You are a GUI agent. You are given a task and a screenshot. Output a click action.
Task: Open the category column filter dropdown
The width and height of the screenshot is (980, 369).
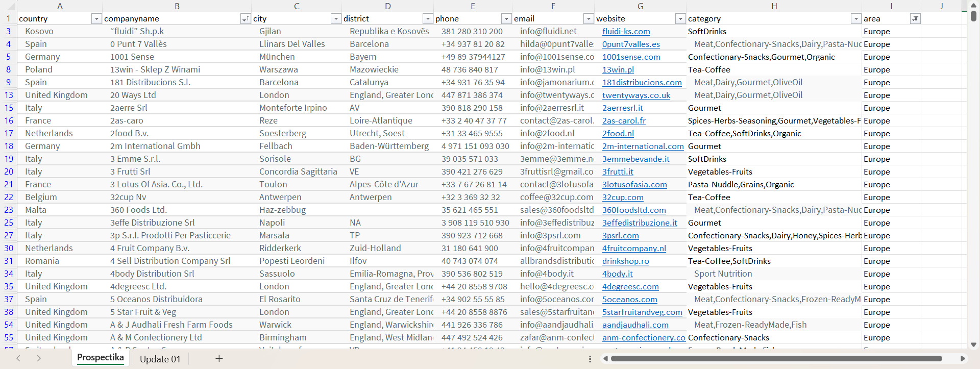pos(855,19)
